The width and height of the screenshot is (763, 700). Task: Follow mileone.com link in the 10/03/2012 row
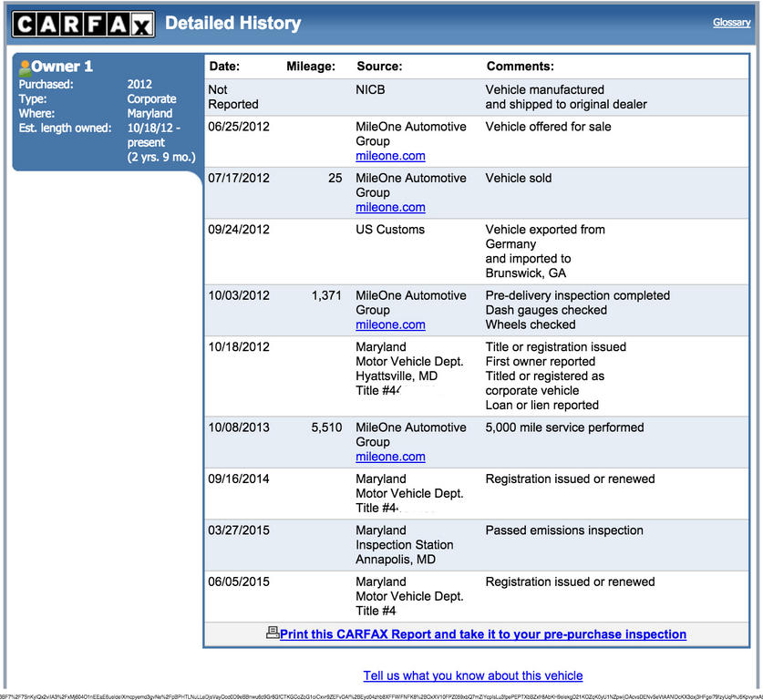tap(390, 325)
